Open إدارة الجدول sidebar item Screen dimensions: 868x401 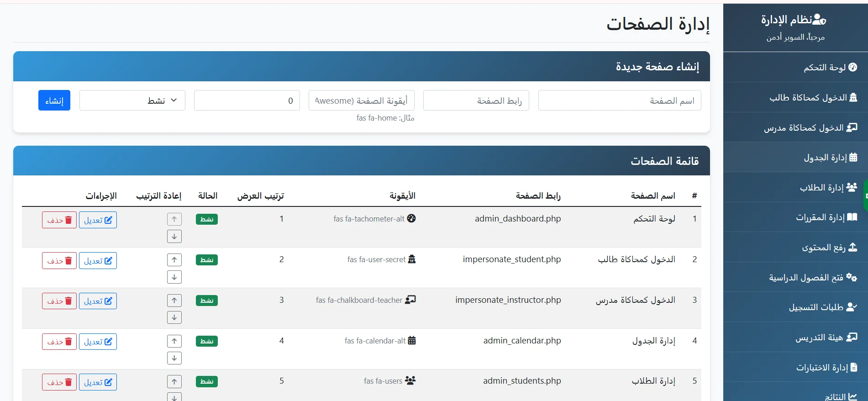(x=795, y=158)
